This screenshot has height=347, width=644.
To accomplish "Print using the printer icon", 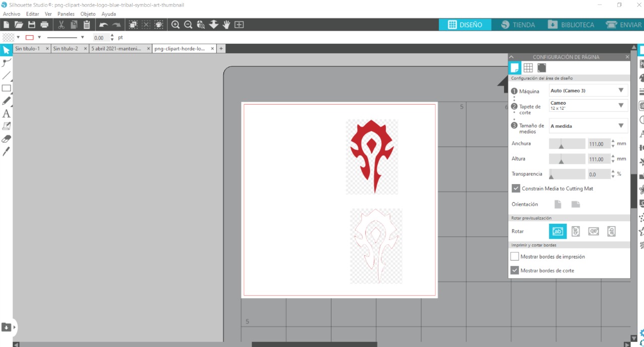I will [x=44, y=25].
